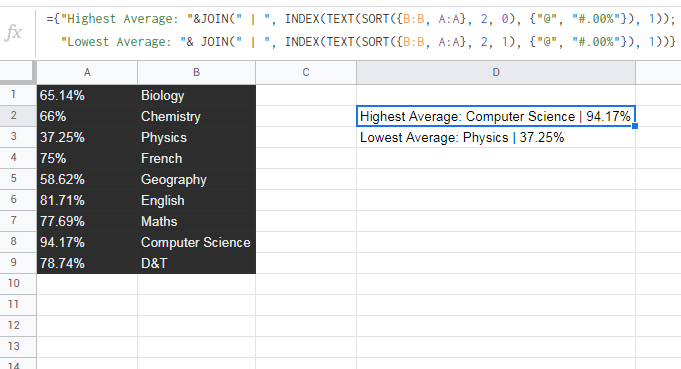Select the Geography cell

tap(197, 179)
